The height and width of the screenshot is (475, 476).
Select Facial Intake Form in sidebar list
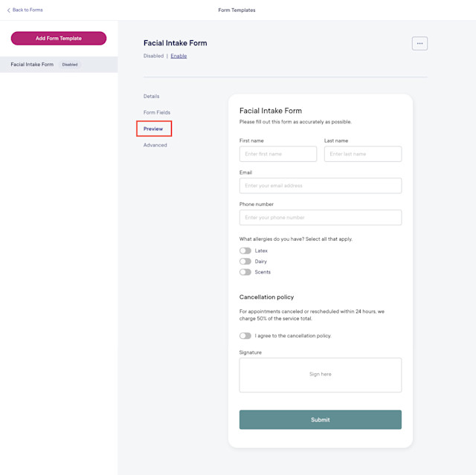59,65
